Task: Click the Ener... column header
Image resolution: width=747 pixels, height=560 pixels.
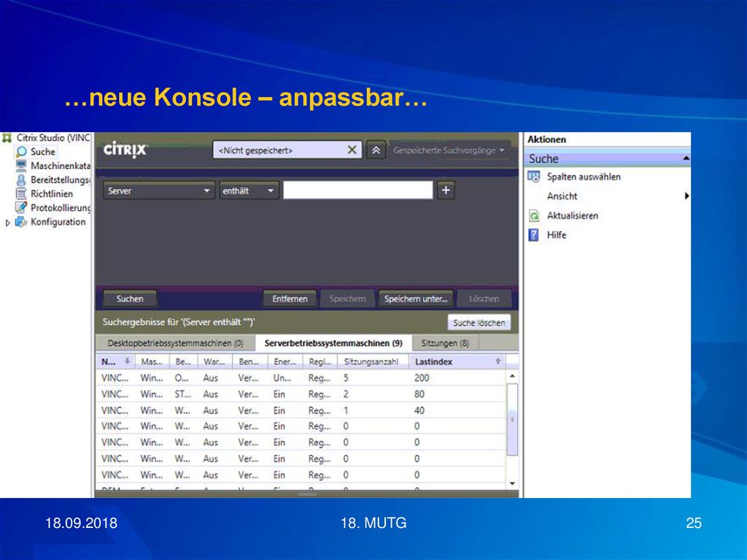Action: click(x=285, y=362)
